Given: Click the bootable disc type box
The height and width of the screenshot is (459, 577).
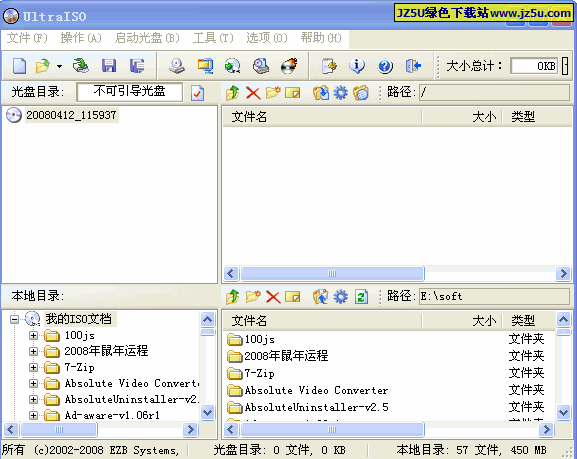Looking at the screenshot, I should coord(130,92).
